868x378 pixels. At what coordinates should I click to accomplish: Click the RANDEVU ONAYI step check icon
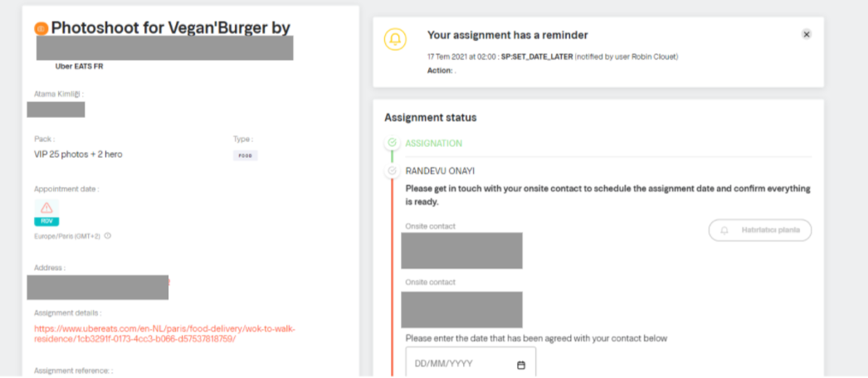392,170
